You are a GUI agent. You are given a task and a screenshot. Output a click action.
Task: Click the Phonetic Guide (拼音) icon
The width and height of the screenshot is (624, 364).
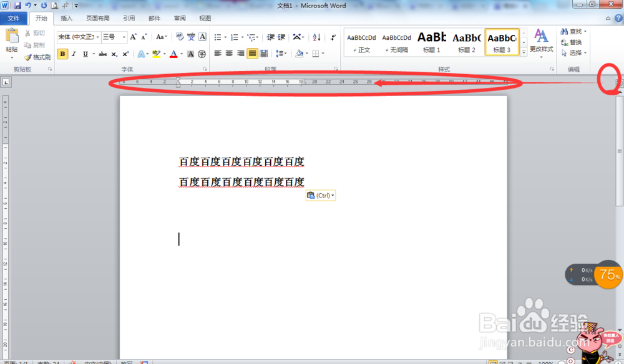(191, 37)
